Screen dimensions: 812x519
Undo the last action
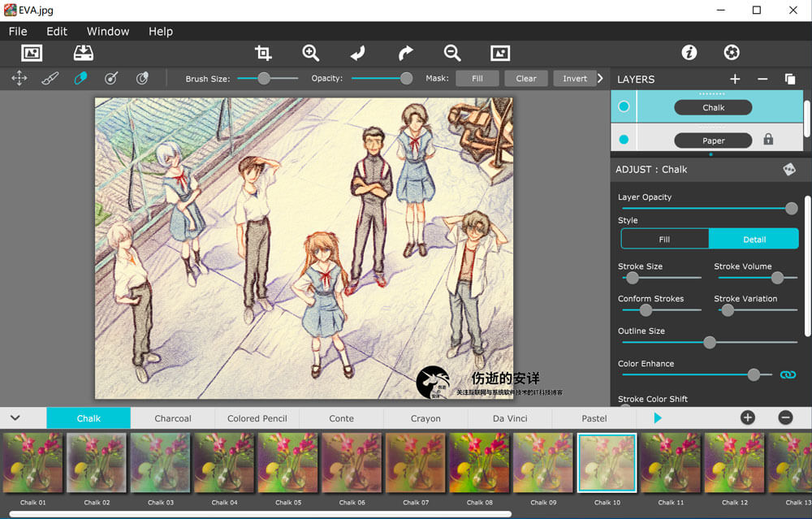[x=358, y=53]
